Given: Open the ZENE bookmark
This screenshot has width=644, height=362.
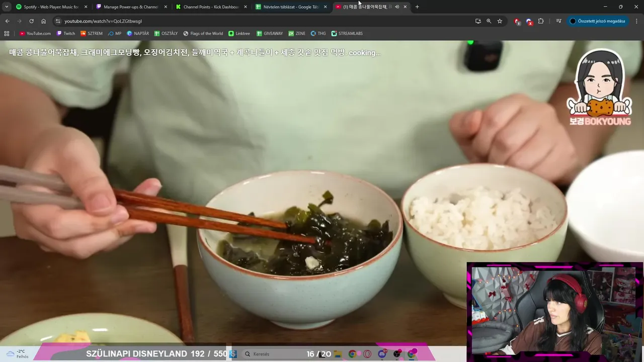Looking at the screenshot, I should click(x=297, y=33).
